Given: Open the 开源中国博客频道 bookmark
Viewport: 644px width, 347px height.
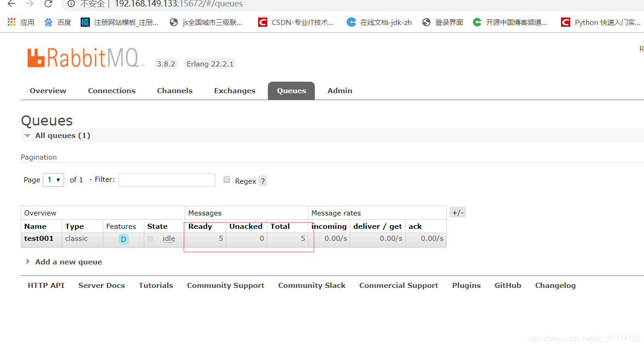Looking at the screenshot, I should pyautogui.click(x=510, y=22).
